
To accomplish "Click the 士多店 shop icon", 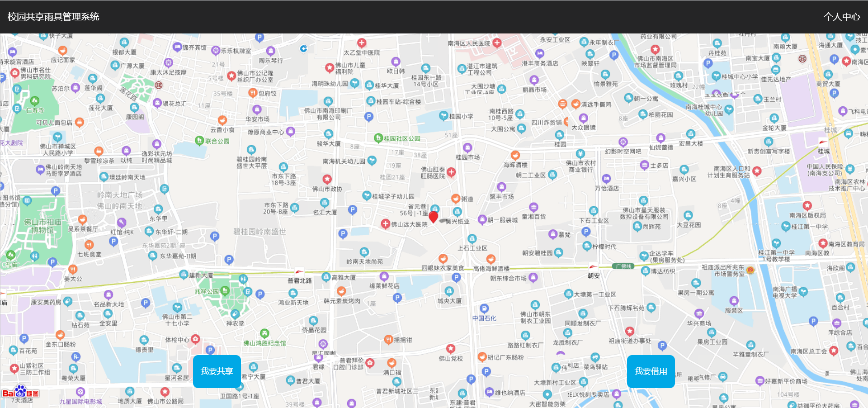I will click(645, 165).
